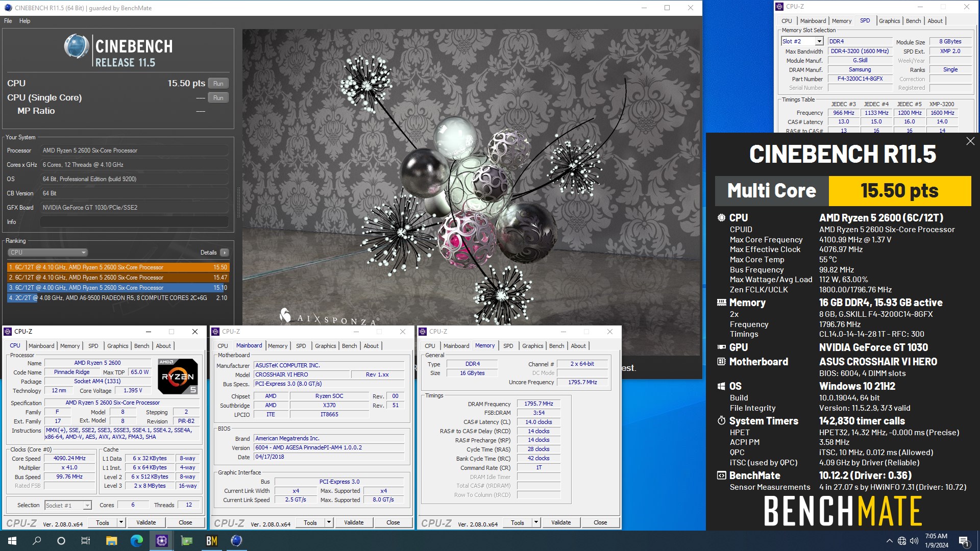
Task: Click the part number F4-3200C14-8GFX
Action: click(860, 79)
